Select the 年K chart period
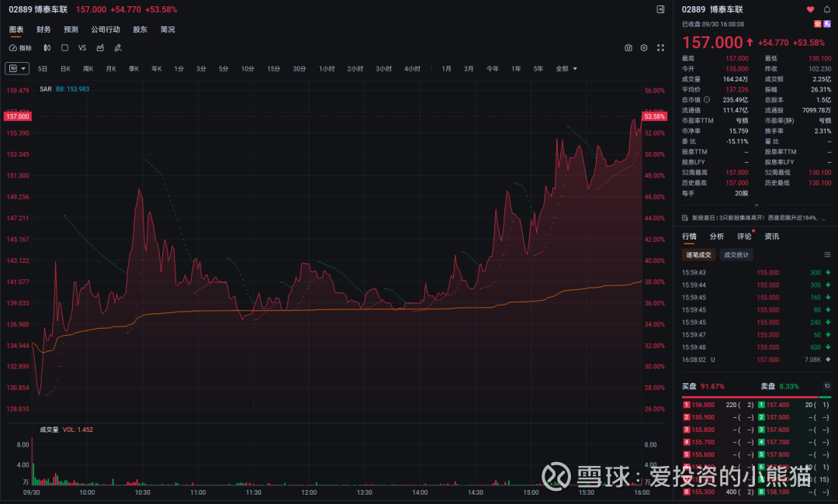The height and width of the screenshot is (504, 838). 156,69
